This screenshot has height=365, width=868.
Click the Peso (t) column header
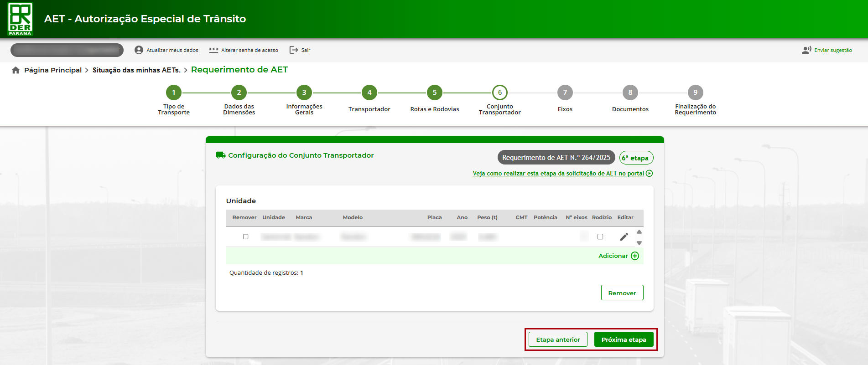tap(487, 218)
